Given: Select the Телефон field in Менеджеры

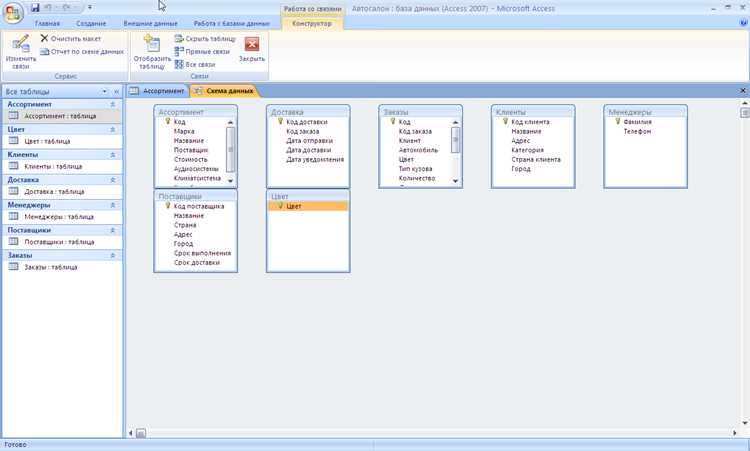Looking at the screenshot, I should (637, 131).
